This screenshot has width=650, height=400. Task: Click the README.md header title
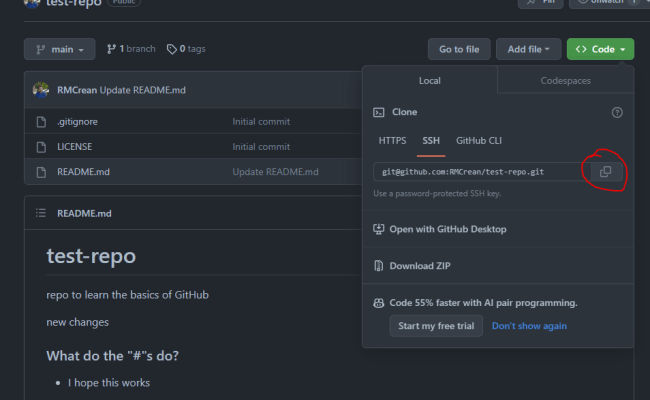[x=84, y=213]
